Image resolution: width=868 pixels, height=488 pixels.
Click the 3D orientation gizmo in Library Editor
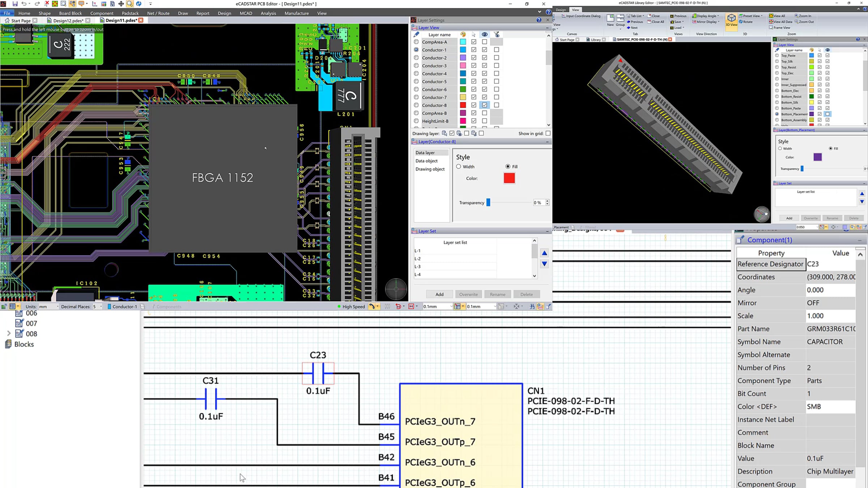coord(762,214)
